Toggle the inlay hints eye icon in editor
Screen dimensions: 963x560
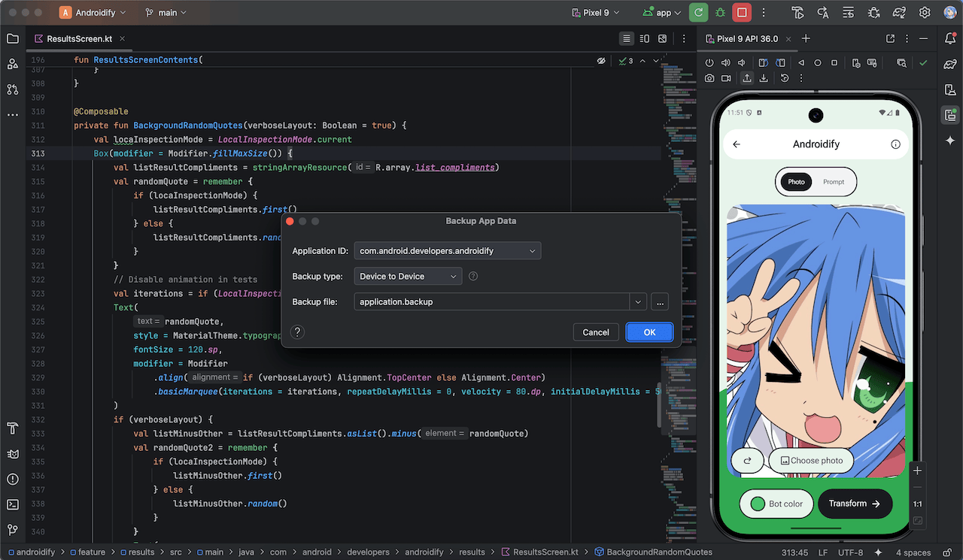tap(601, 61)
